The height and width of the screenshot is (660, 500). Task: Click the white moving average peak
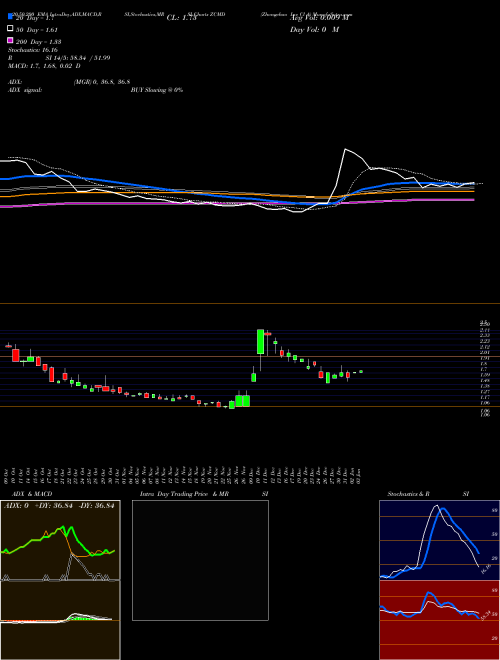click(346, 149)
